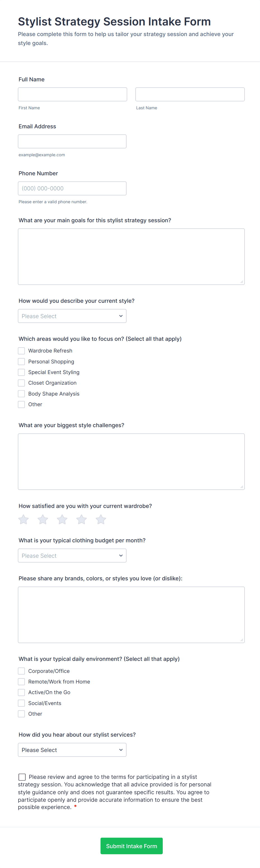Focus the Last Name input field

[x=190, y=94]
